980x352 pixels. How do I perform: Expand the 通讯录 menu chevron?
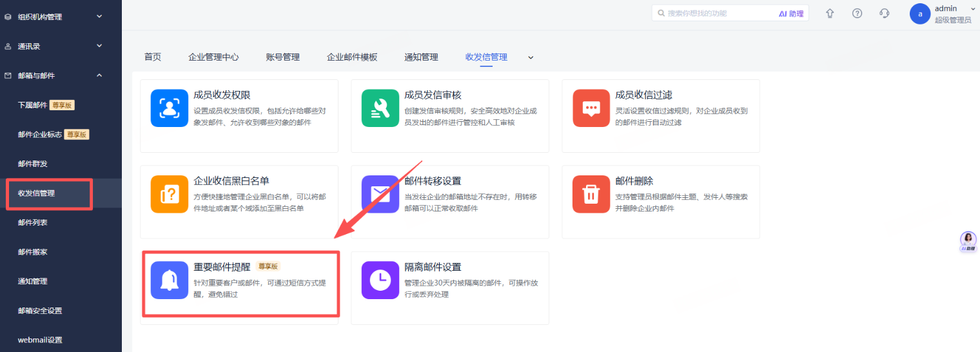point(99,46)
